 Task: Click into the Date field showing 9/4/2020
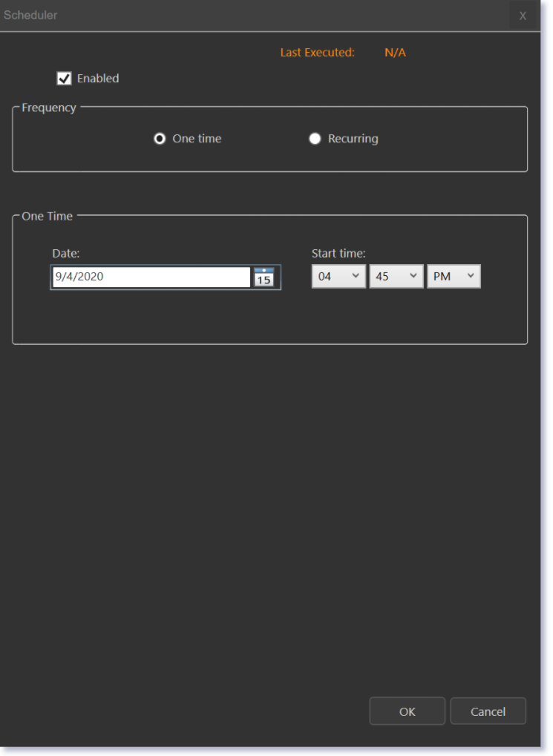(x=151, y=277)
